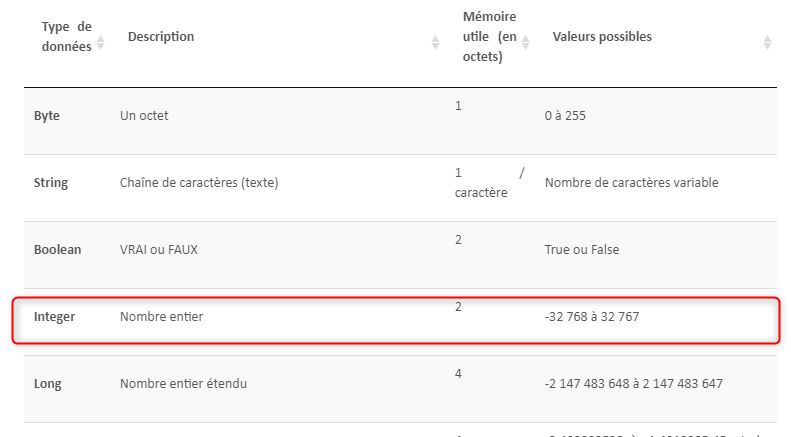Select the Byte row type cell
The image size is (791, 437).
click(47, 116)
